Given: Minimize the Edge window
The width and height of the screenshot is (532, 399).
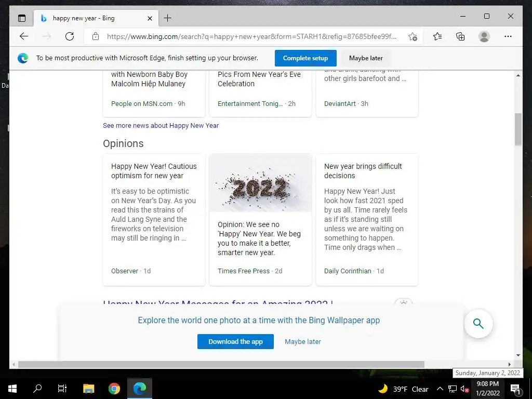Looking at the screenshot, I should (x=463, y=16).
